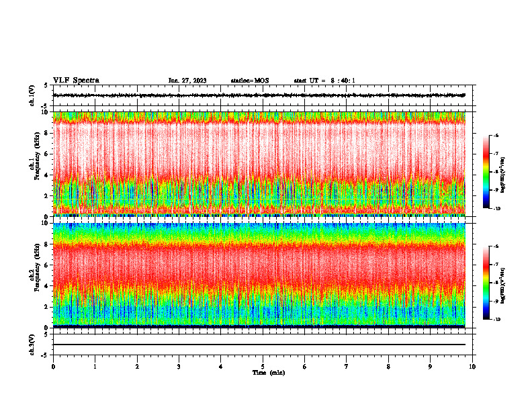This screenshot has width=532, height=411.
Task: Click the flat ch.3 voltage trace line
Action: click(259, 345)
